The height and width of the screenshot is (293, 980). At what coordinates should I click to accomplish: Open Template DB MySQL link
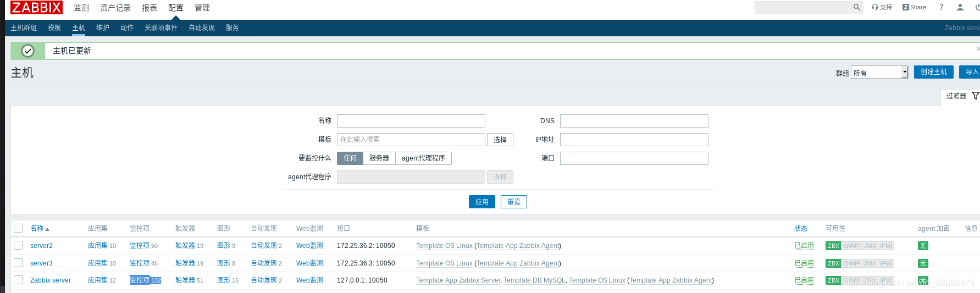(x=534, y=280)
